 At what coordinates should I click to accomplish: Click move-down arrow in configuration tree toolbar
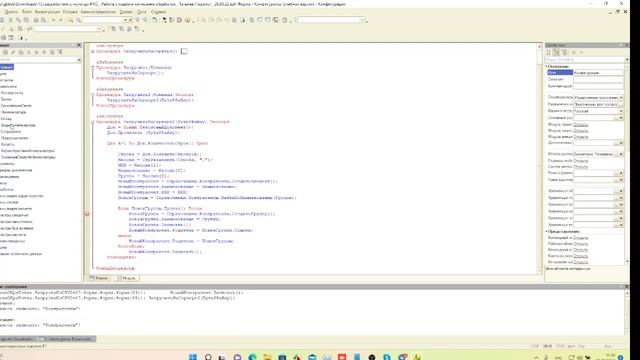click(44, 52)
